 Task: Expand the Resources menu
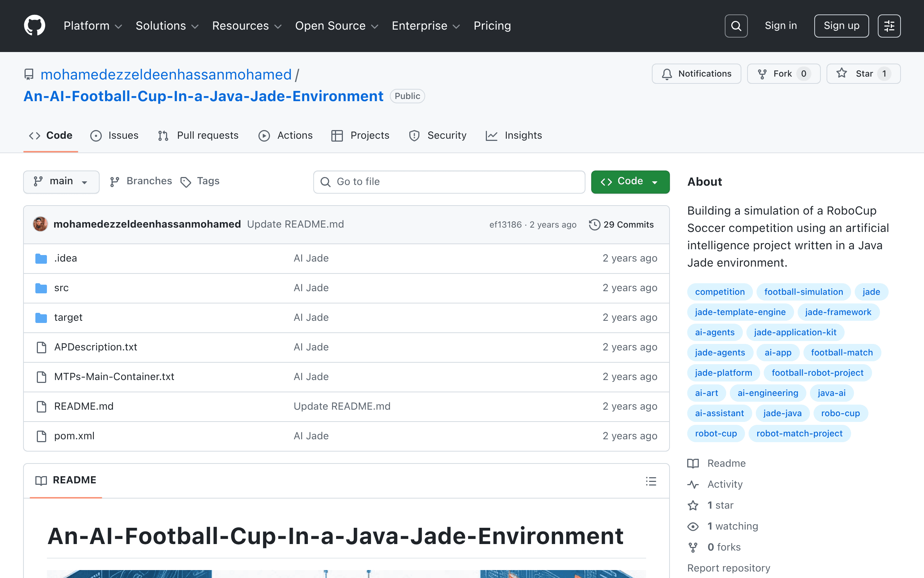(x=247, y=26)
